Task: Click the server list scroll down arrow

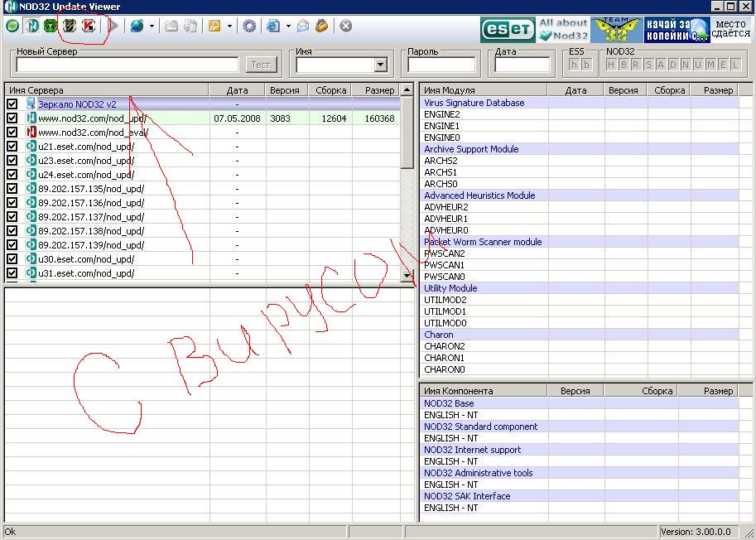Action: [x=407, y=275]
